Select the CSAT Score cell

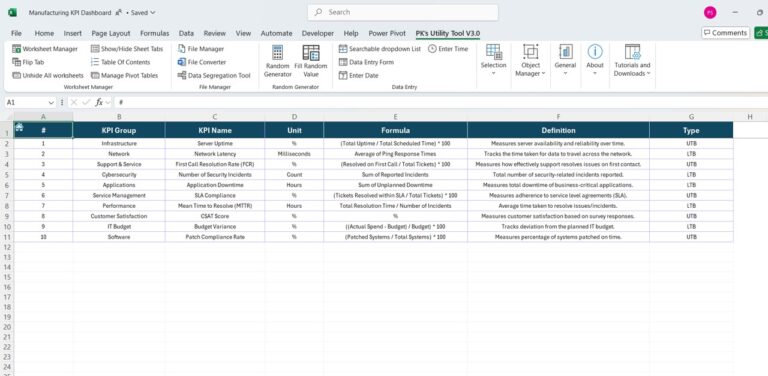215,216
